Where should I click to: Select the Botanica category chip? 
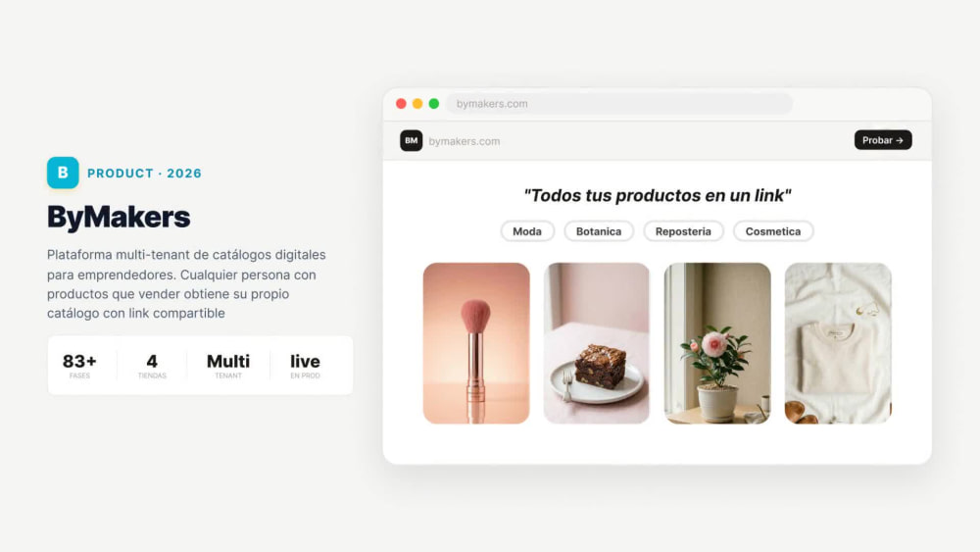pos(599,231)
